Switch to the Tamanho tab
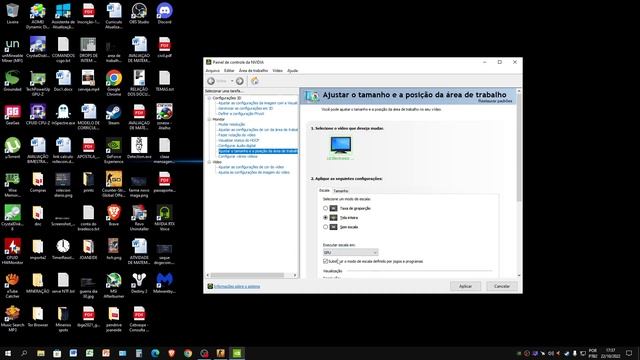 coord(341,191)
